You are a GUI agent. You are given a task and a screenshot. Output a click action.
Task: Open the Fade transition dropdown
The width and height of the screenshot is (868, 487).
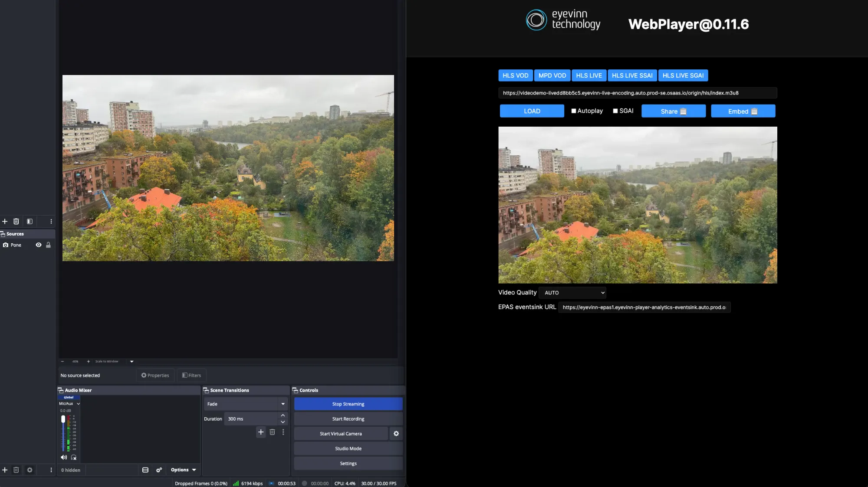pyautogui.click(x=246, y=404)
